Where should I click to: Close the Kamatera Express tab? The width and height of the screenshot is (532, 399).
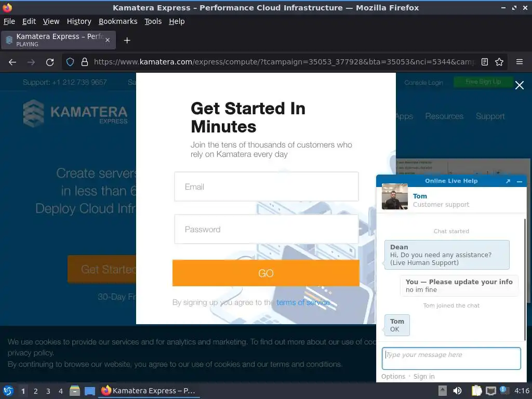coord(107,40)
